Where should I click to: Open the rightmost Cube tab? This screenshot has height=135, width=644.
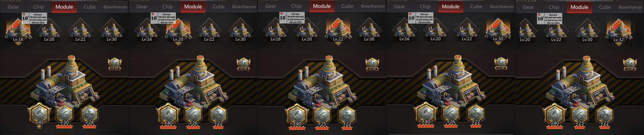605,7
